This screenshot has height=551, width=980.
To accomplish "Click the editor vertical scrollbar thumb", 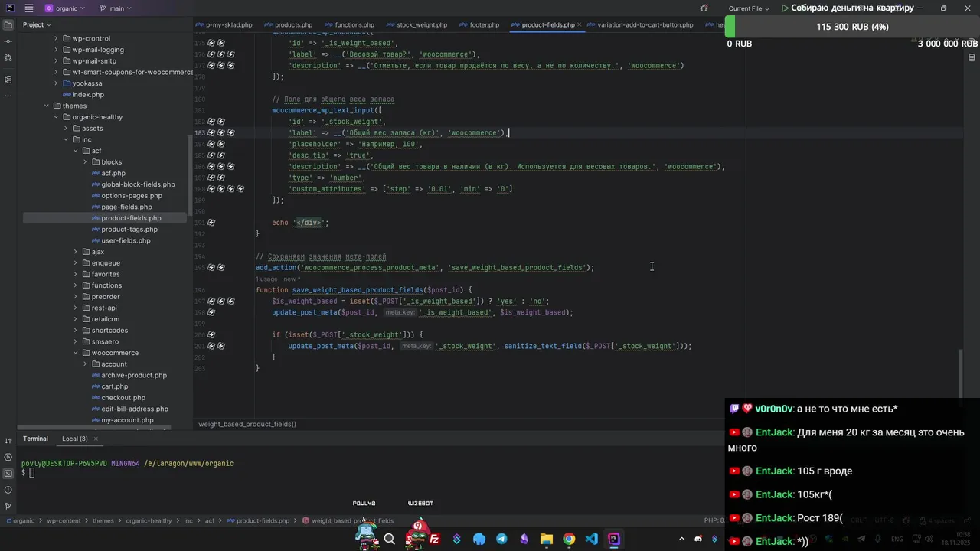I will click(962, 373).
